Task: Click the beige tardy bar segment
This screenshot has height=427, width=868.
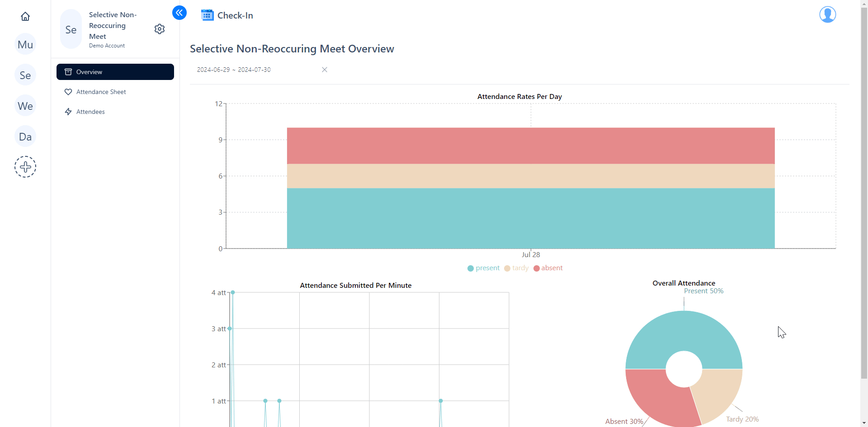Action: [531, 176]
